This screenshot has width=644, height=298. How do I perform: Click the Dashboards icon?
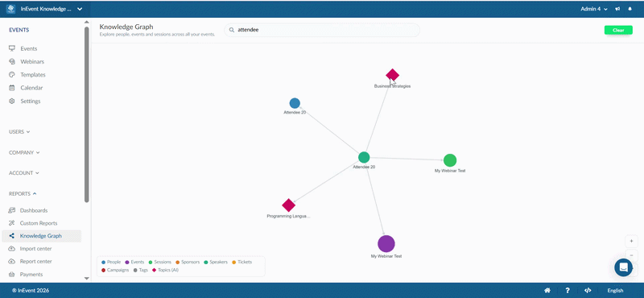pyautogui.click(x=11, y=210)
